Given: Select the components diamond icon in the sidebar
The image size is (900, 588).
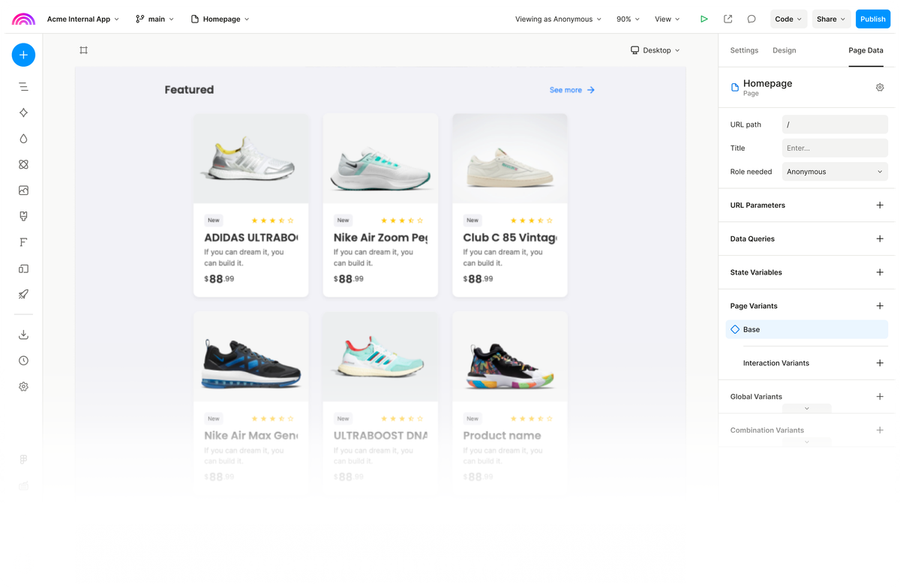Looking at the screenshot, I should pyautogui.click(x=22, y=112).
